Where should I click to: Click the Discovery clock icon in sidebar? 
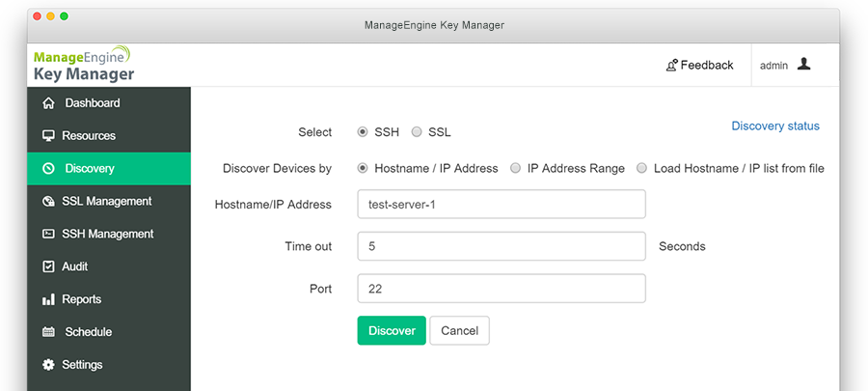49,169
